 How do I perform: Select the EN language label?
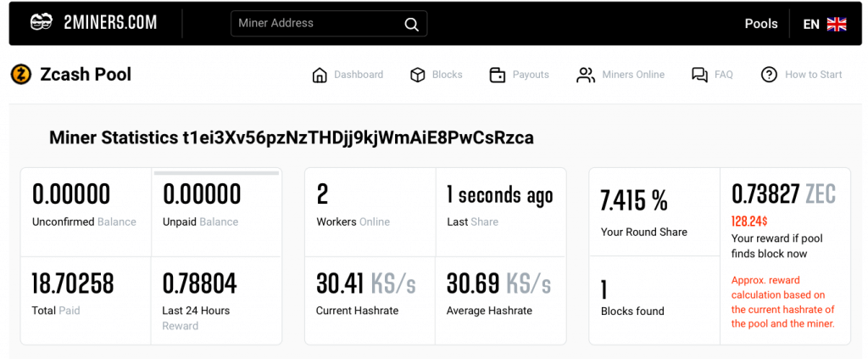[x=811, y=24]
